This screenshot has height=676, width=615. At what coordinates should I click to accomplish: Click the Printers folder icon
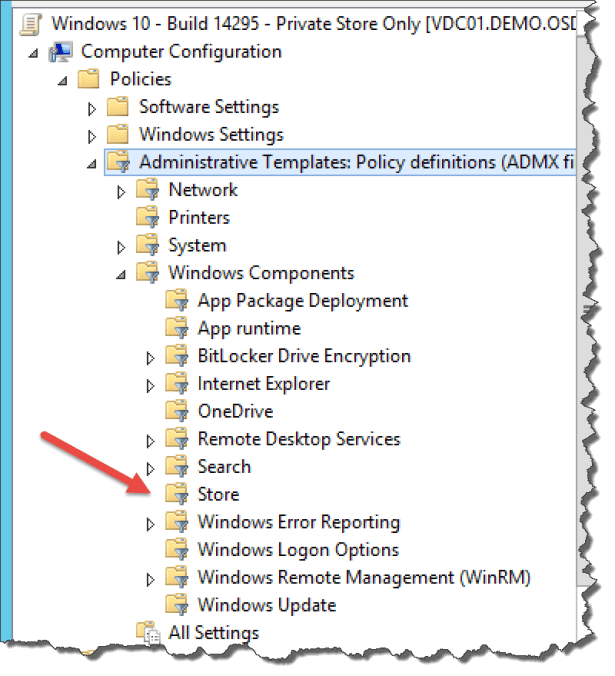point(148,217)
